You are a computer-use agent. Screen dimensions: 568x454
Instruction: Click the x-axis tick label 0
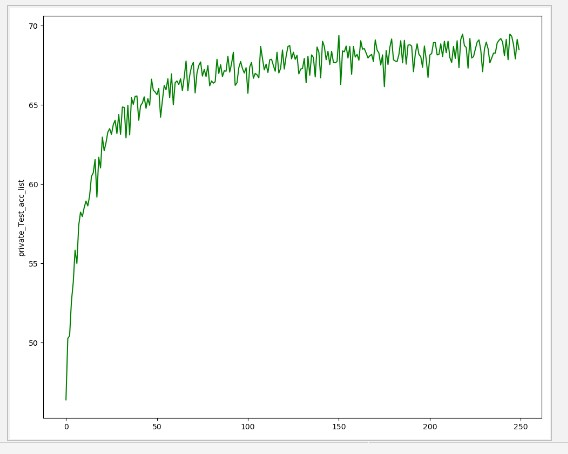[x=66, y=427]
